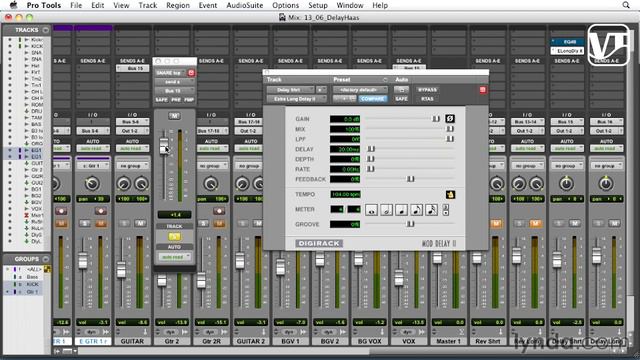Viewport: 640px width, 360px height.
Task: Click the DELAY time value field
Action: click(x=345, y=149)
